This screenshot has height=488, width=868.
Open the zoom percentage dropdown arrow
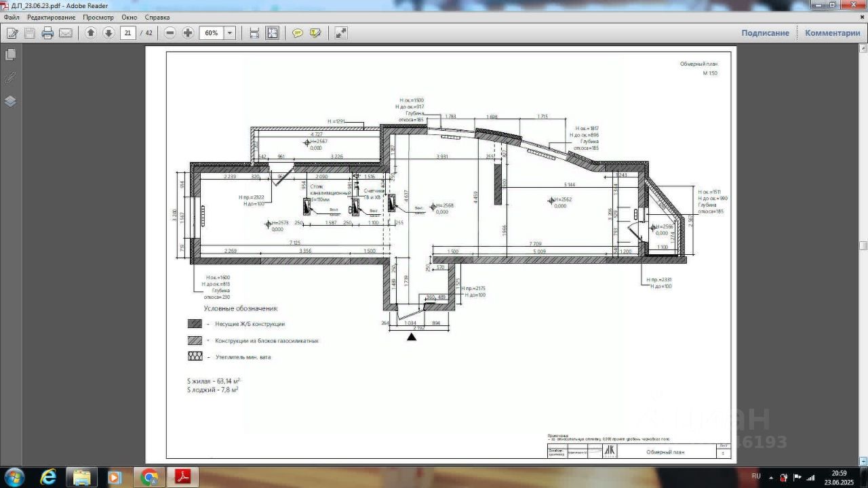pos(230,33)
